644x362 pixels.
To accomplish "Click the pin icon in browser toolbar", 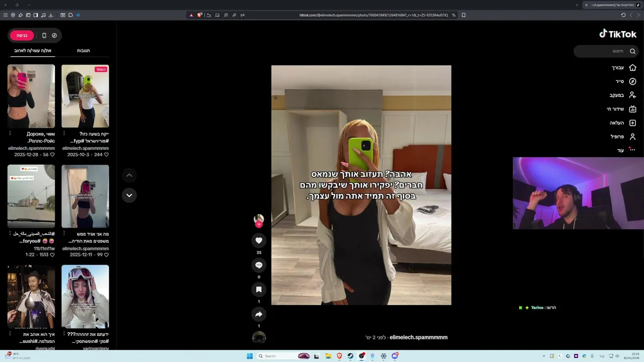I will [21, 15].
